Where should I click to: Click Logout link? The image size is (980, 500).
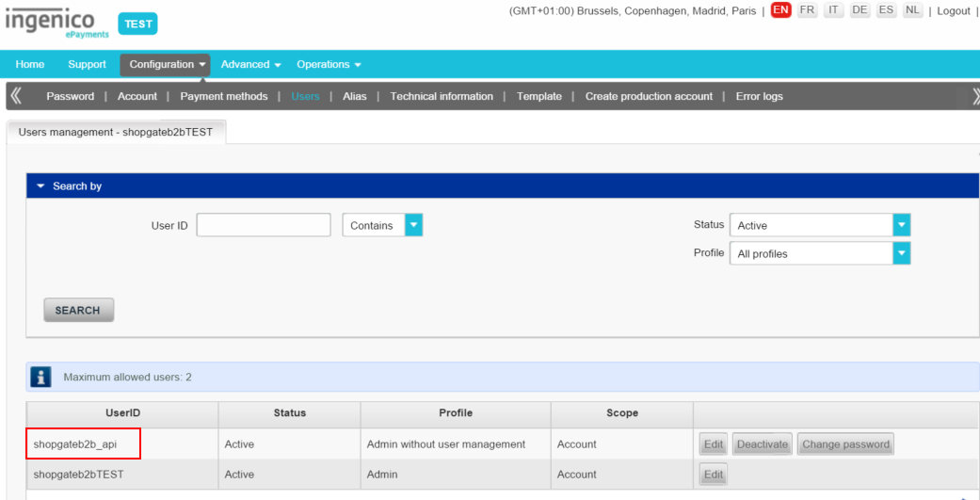(953, 11)
